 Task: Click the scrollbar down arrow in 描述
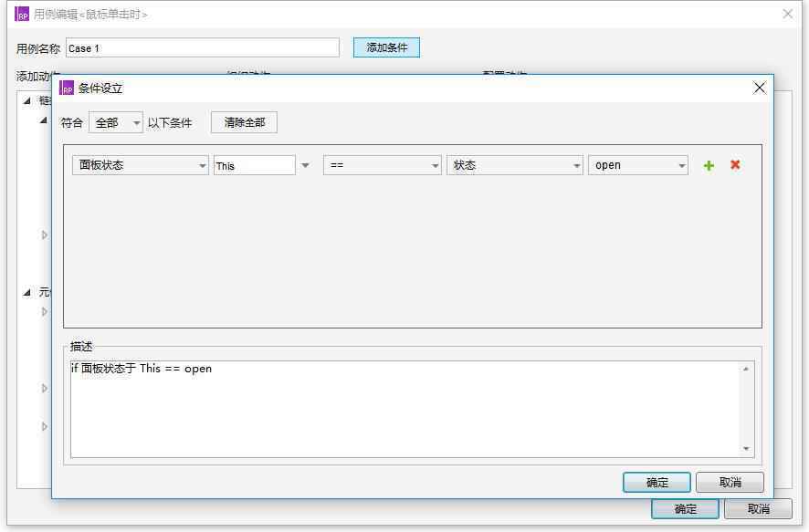(x=746, y=448)
